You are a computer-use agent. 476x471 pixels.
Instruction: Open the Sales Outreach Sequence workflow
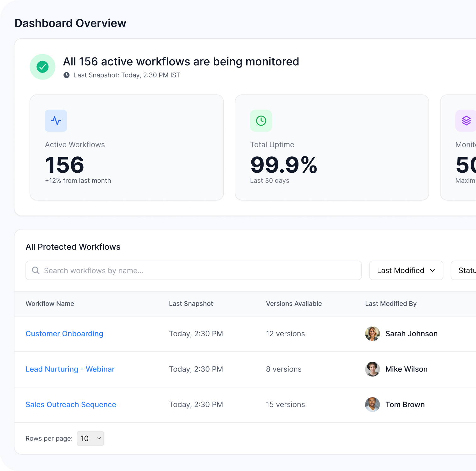pos(71,405)
